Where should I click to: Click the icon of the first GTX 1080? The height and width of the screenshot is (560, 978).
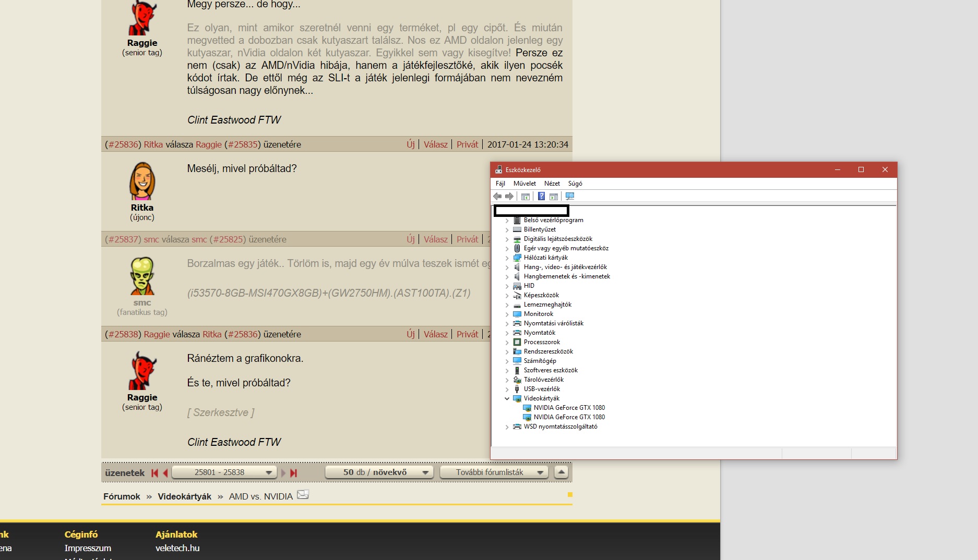click(x=527, y=408)
